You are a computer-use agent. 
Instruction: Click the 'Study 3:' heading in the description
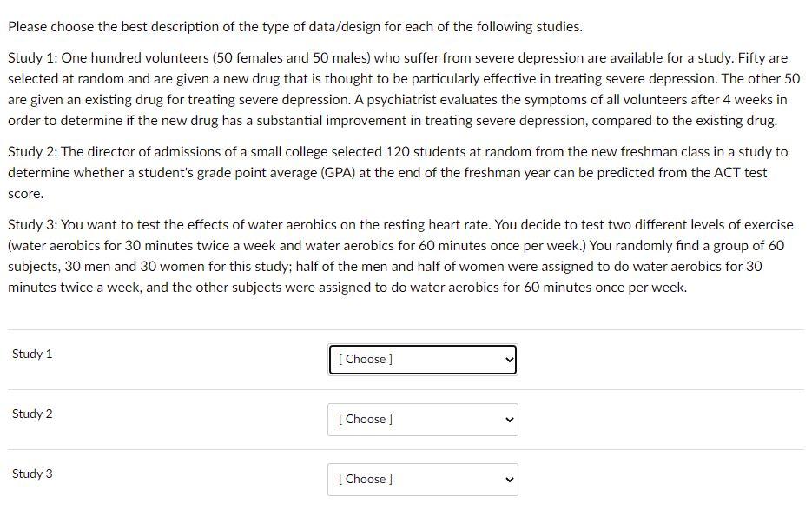click(x=33, y=225)
